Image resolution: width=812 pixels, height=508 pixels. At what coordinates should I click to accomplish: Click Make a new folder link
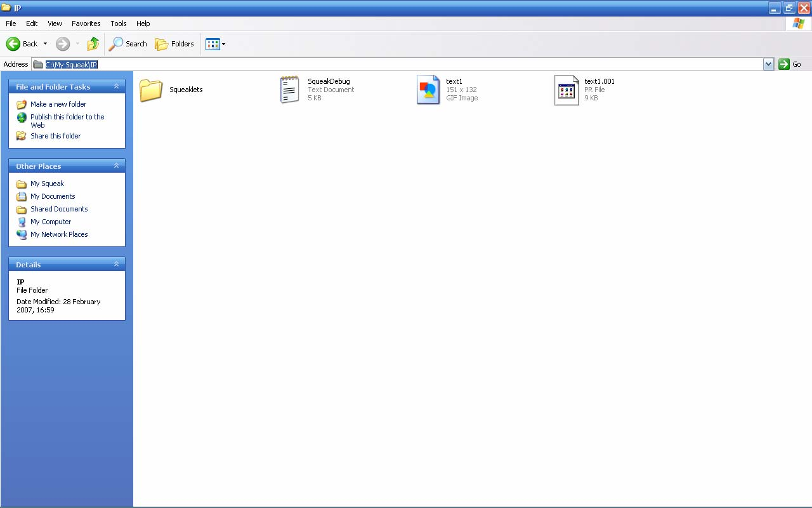click(58, 104)
